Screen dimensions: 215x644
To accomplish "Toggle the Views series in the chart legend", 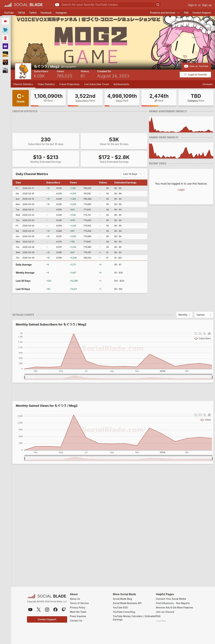I will 205,420.
